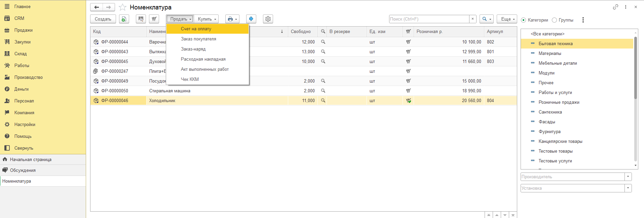Open the Еще dropdown menu
Viewport: 644px width, 218px height.
point(507,19)
